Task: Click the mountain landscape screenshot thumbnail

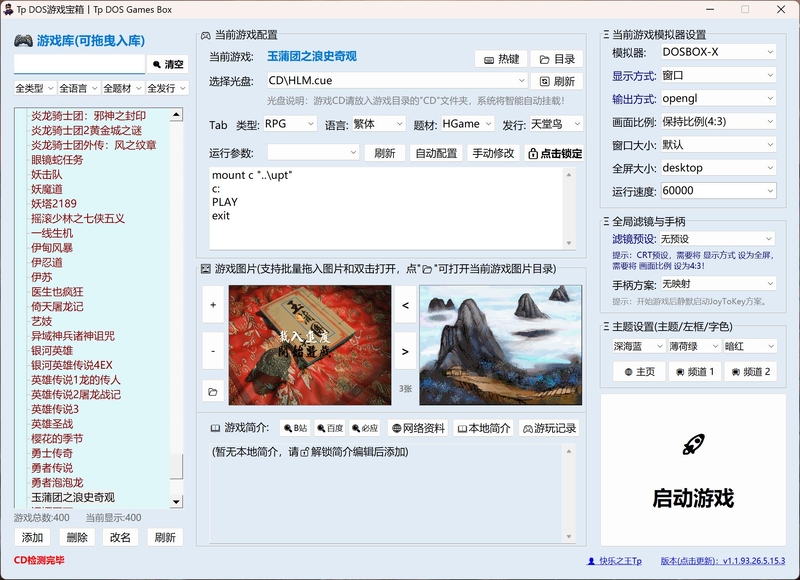Action: tap(501, 345)
